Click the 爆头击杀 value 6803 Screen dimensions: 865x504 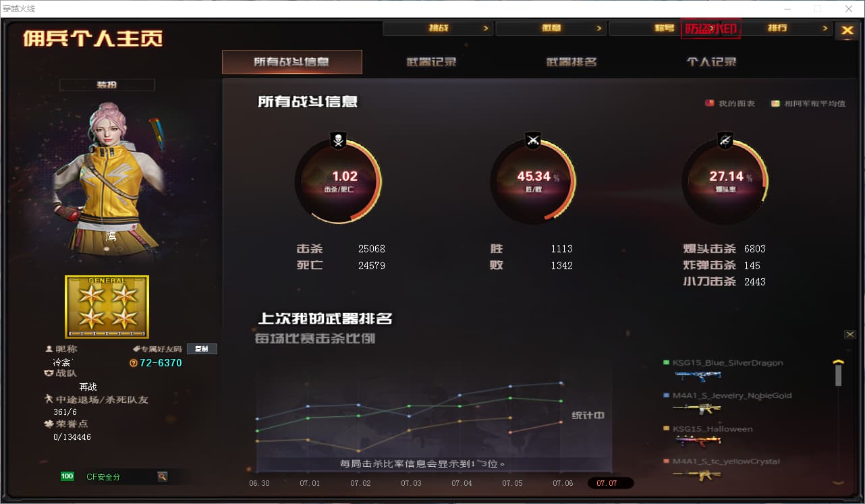(755, 249)
